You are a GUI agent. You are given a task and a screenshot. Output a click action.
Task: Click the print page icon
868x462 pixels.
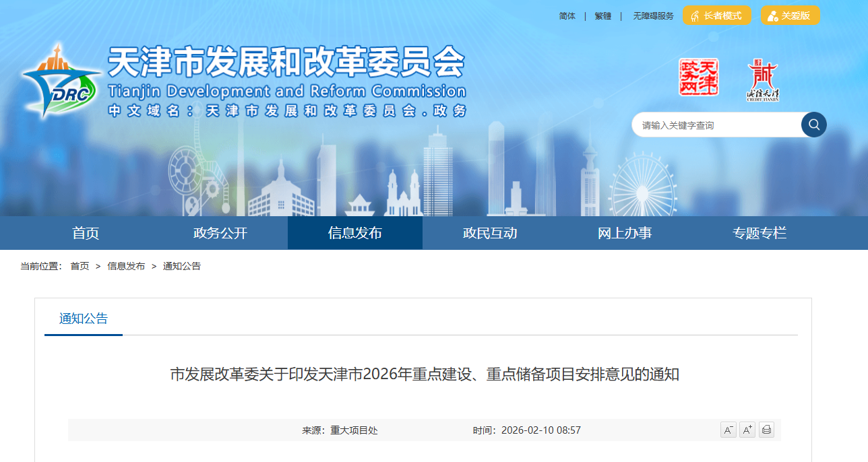(x=766, y=430)
